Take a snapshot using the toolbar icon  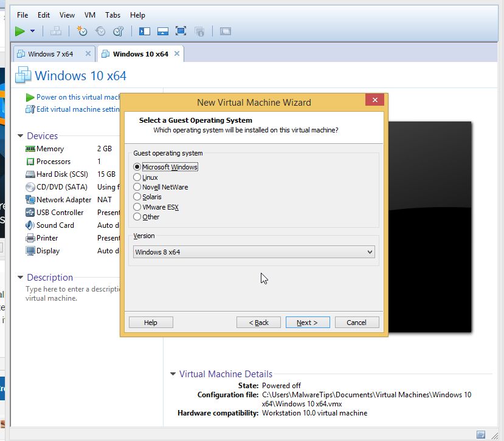point(81,31)
